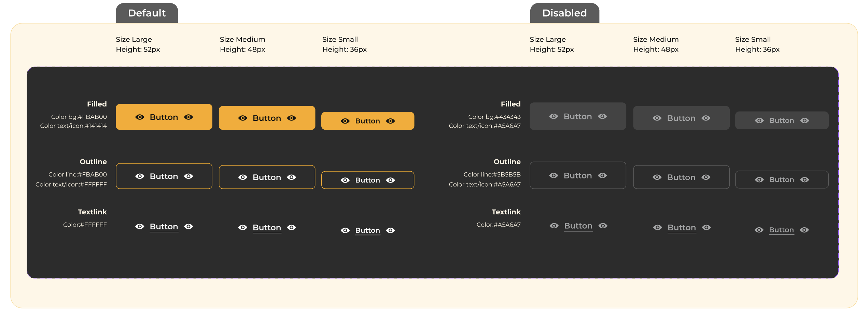This screenshot has height=316, width=868.
Task: Click left eye icon of Default large Textlink
Action: (x=140, y=226)
